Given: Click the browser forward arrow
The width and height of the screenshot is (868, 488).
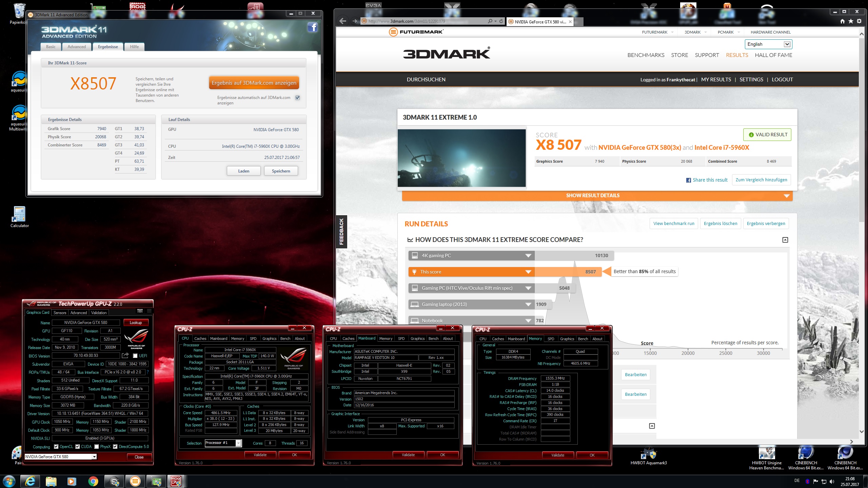Looking at the screenshot, I should [x=355, y=21].
